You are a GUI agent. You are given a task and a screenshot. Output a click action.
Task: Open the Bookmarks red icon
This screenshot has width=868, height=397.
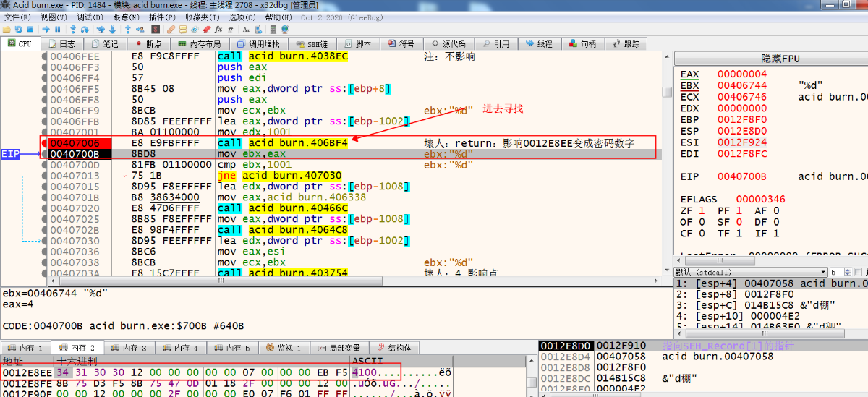207,30
